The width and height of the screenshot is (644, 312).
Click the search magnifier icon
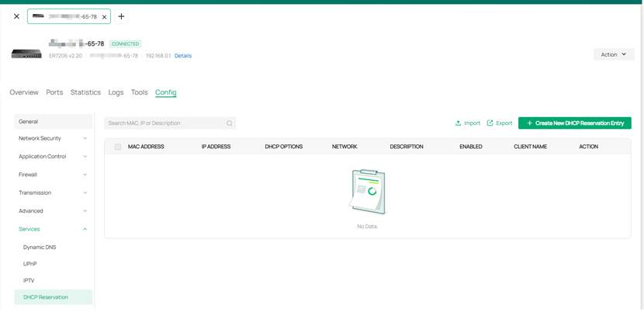[x=229, y=123]
